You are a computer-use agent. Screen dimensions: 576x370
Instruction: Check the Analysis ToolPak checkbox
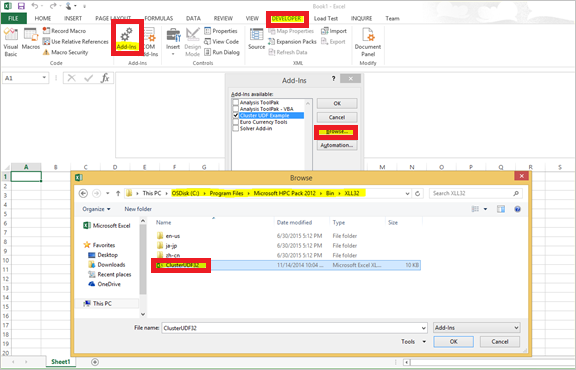pos(236,103)
